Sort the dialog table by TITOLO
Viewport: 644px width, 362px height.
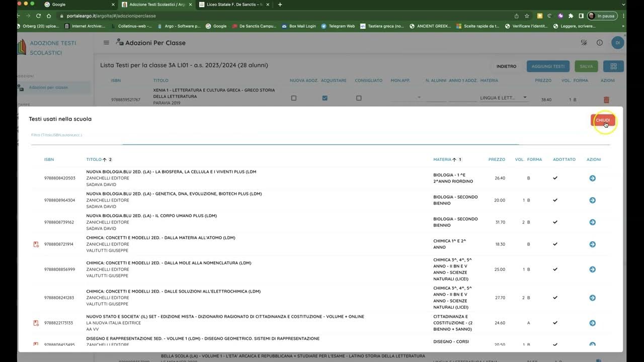pos(94,159)
